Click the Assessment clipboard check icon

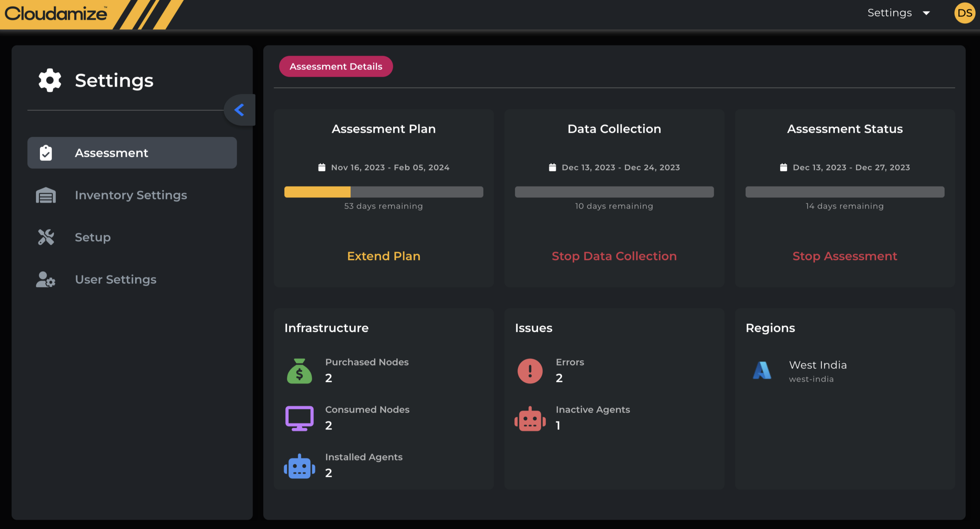coord(46,153)
